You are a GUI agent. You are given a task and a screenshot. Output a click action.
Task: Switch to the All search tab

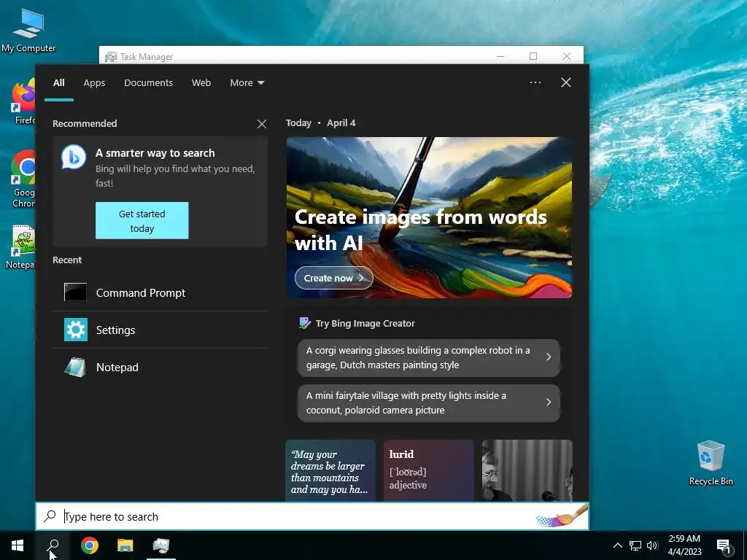[58, 83]
